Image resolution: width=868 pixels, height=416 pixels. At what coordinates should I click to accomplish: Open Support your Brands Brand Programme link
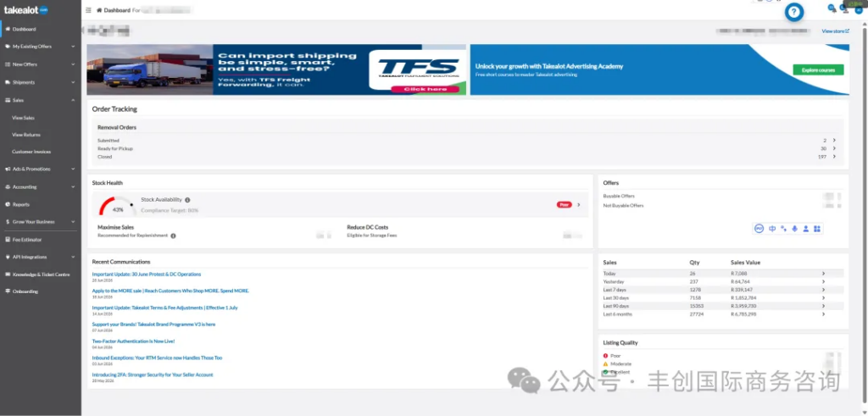pyautogui.click(x=154, y=324)
